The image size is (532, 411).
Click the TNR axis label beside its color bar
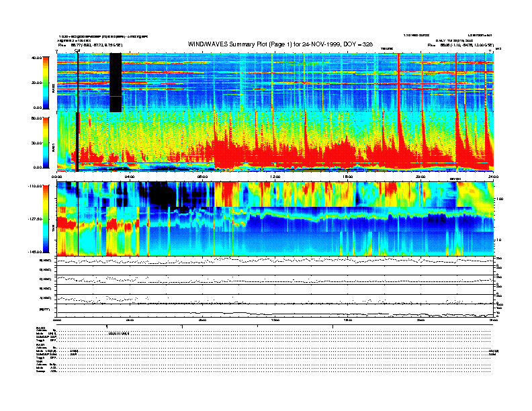53,230
